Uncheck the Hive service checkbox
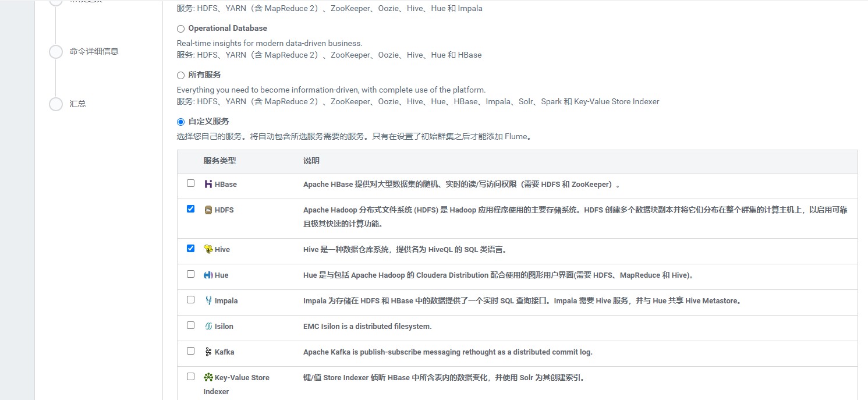 190,248
